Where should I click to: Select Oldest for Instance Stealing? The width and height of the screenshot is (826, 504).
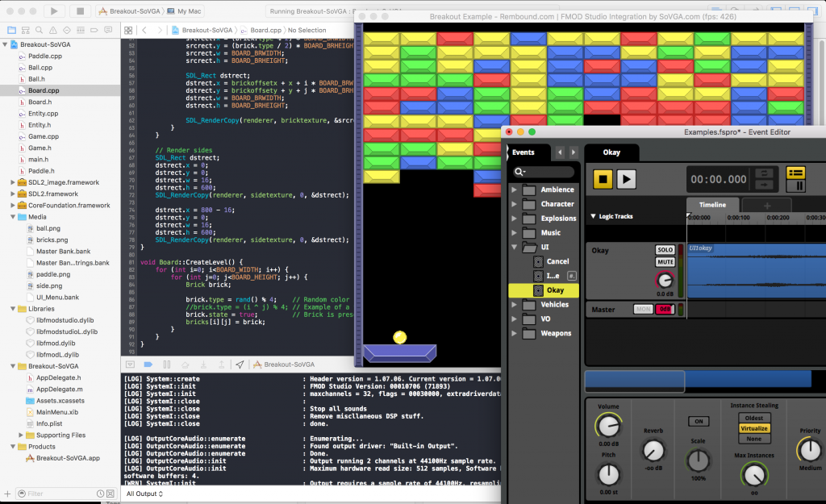pos(753,418)
